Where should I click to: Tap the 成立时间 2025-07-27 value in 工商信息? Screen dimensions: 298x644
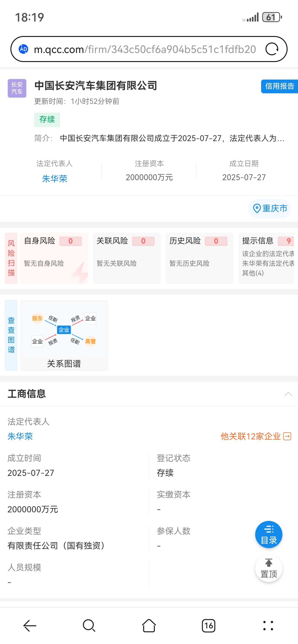[x=31, y=473]
